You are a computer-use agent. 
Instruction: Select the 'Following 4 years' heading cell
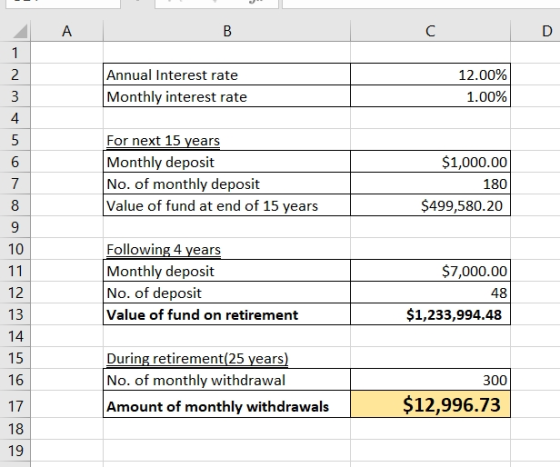tap(227, 249)
